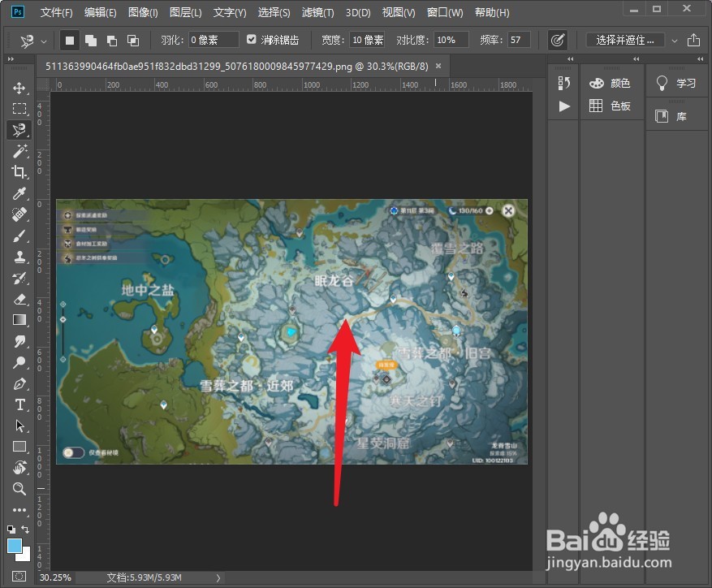Click the 选择并遮住 button
This screenshot has width=712, height=588.
(x=625, y=40)
